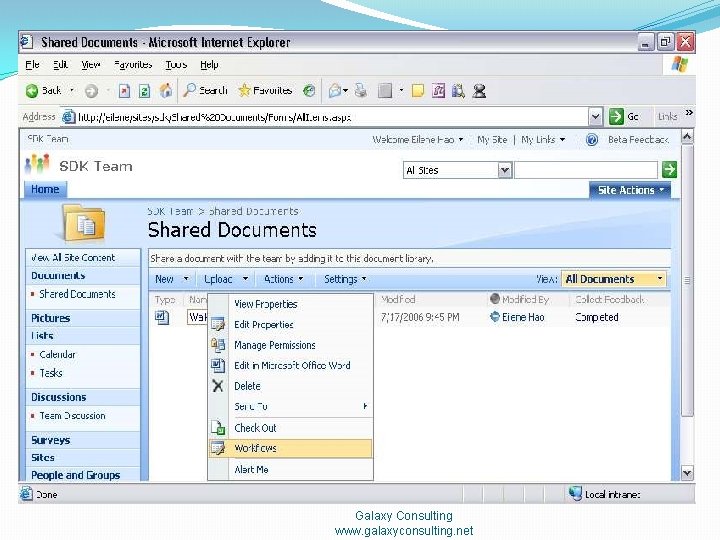Click the Stop page icon
Screen dimensions: 720x540
coord(124,91)
